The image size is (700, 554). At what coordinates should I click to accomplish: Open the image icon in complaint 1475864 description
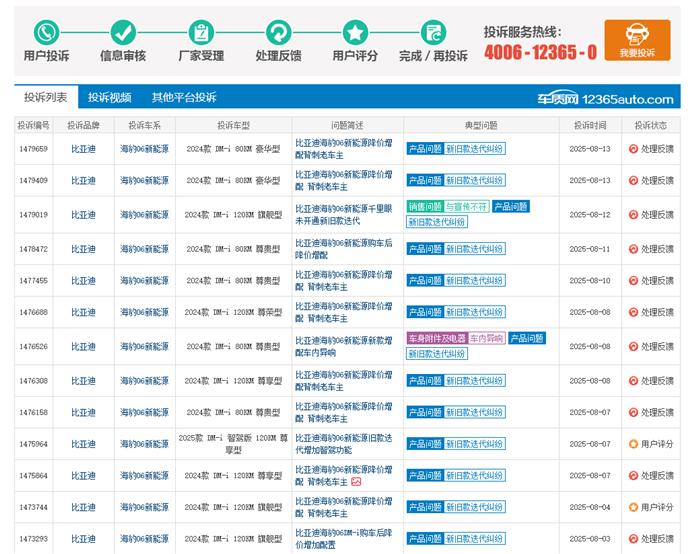tap(356, 482)
